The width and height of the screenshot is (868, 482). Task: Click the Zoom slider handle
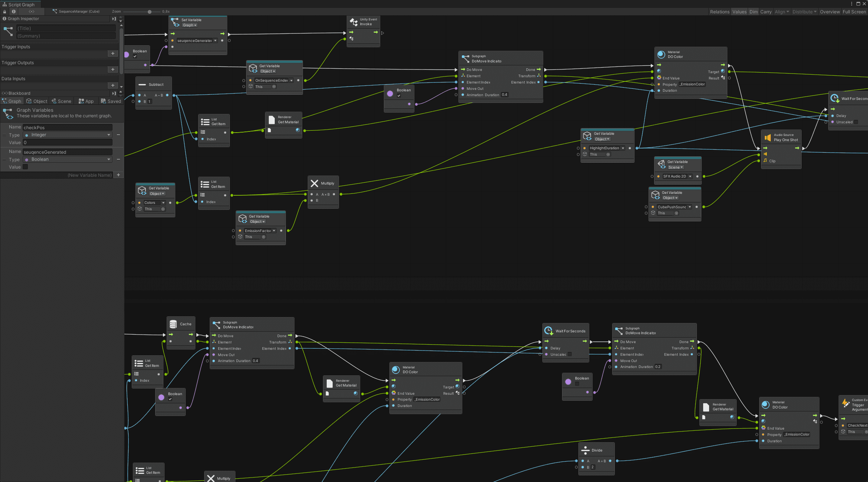click(150, 12)
